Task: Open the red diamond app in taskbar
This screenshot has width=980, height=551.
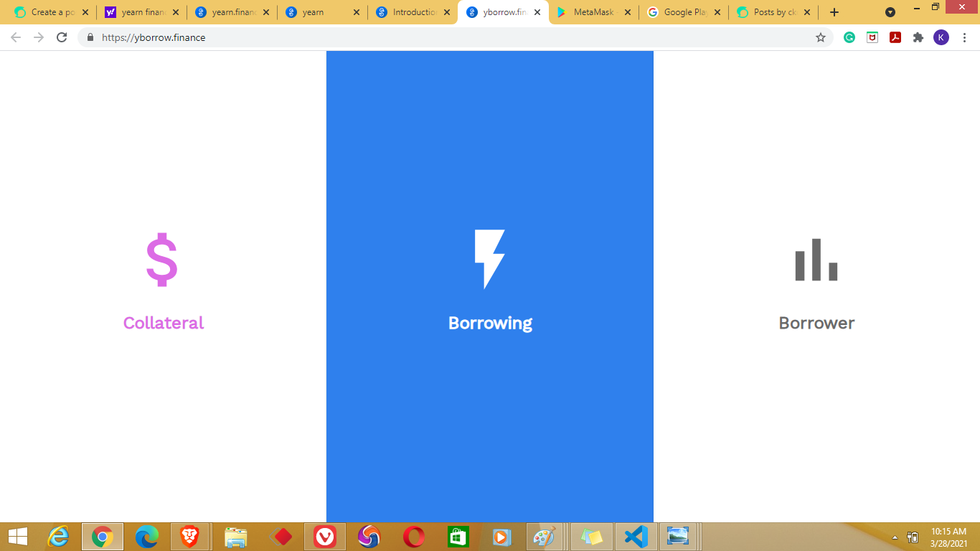Action: tap(281, 537)
